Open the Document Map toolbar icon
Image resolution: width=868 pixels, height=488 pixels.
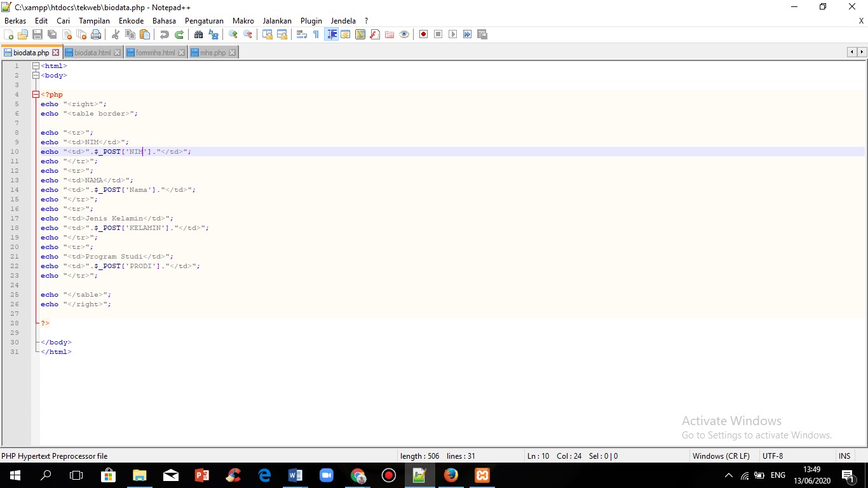click(360, 34)
